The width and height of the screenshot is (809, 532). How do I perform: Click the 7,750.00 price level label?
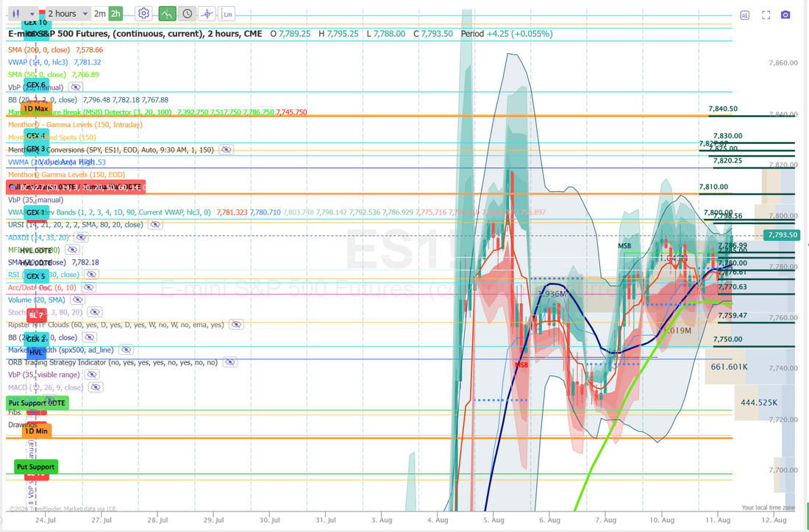728,339
